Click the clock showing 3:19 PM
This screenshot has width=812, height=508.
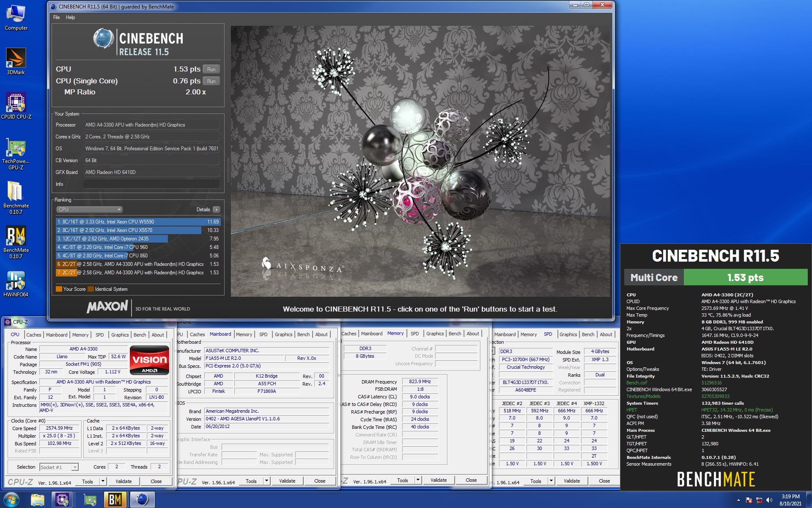[790, 497]
